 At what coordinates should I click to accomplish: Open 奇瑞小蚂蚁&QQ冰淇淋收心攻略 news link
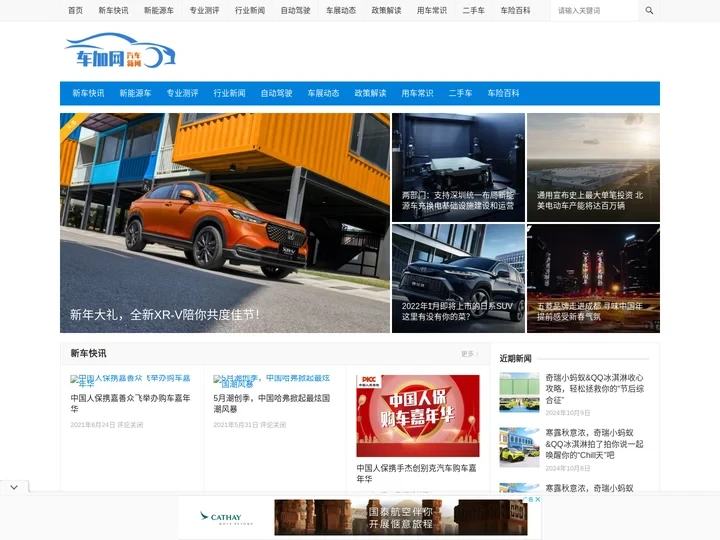point(595,388)
